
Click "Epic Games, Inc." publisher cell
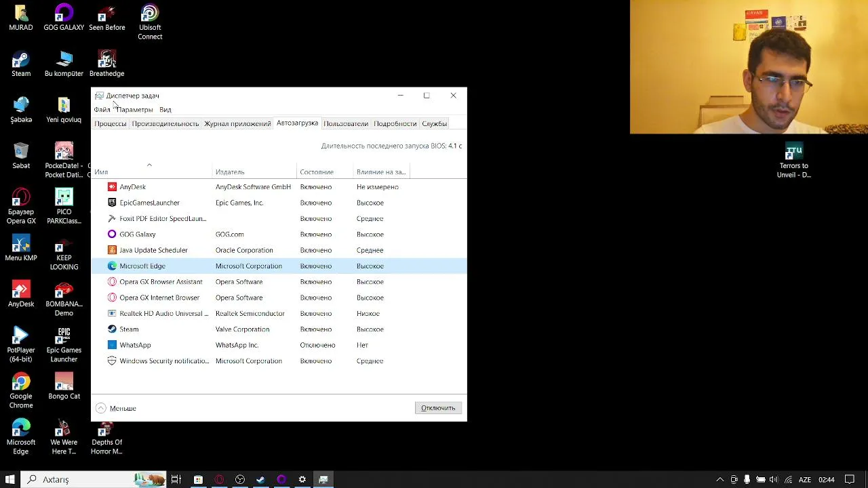coord(239,203)
